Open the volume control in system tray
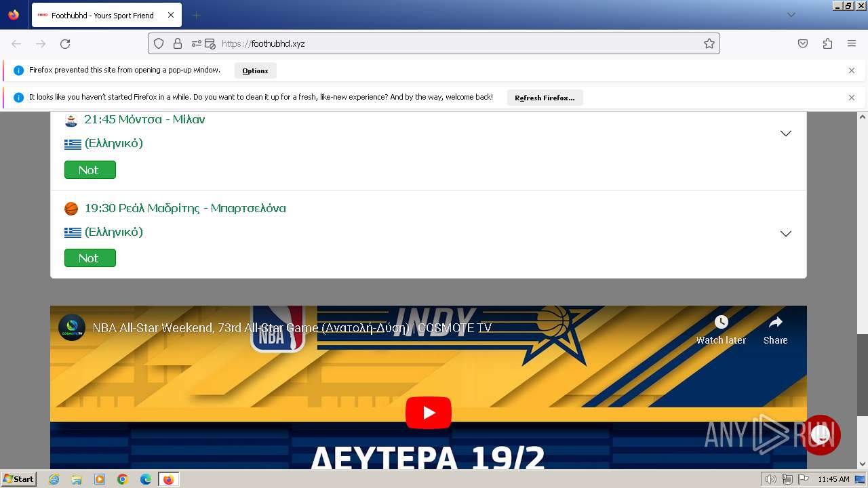The width and height of the screenshot is (868, 488). coord(771,479)
